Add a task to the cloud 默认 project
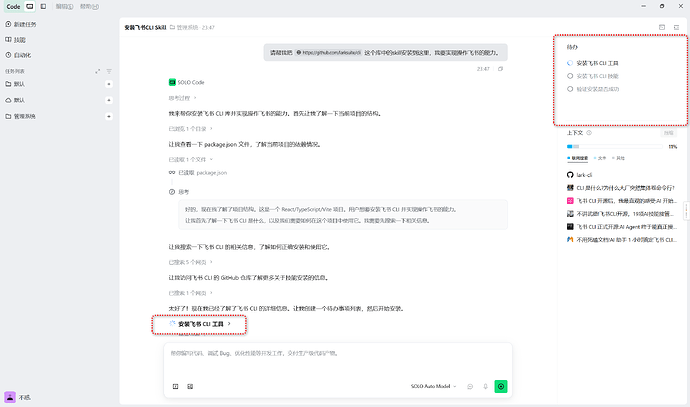This screenshot has height=407, width=690. (109, 100)
